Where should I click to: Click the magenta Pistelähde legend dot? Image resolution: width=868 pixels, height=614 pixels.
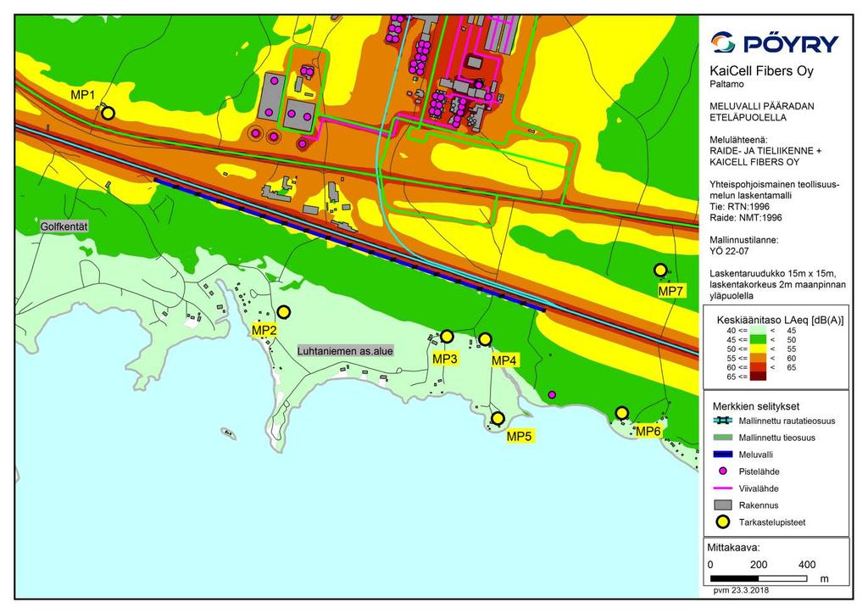point(722,472)
